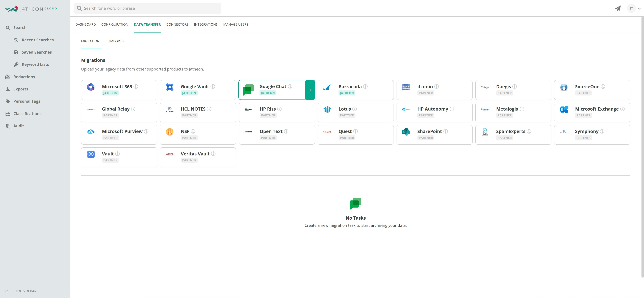Click the Barracuda logo icon
644x298 pixels.
tap(327, 87)
